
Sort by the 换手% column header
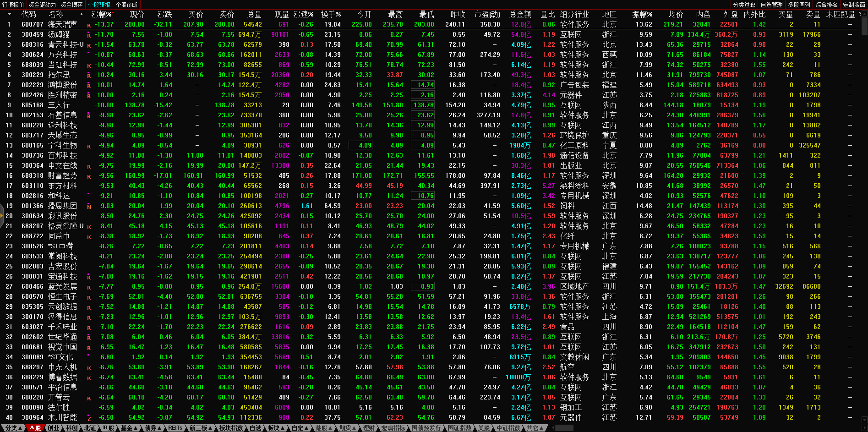331,15
